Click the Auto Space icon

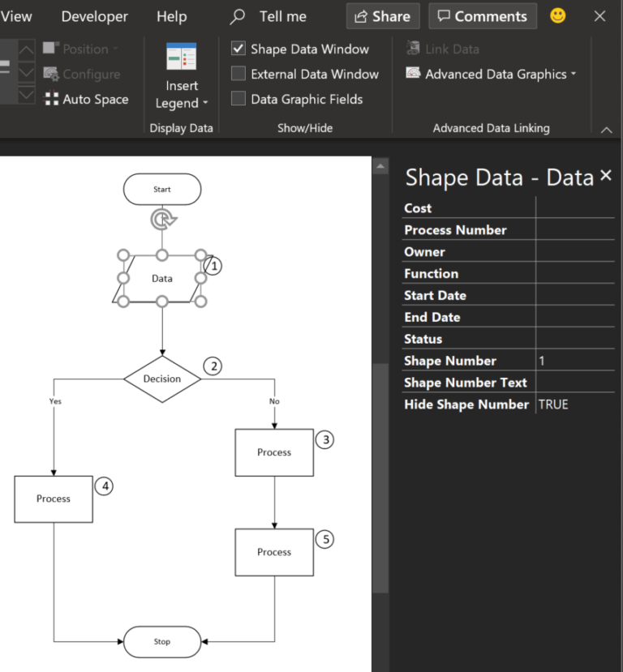51,99
